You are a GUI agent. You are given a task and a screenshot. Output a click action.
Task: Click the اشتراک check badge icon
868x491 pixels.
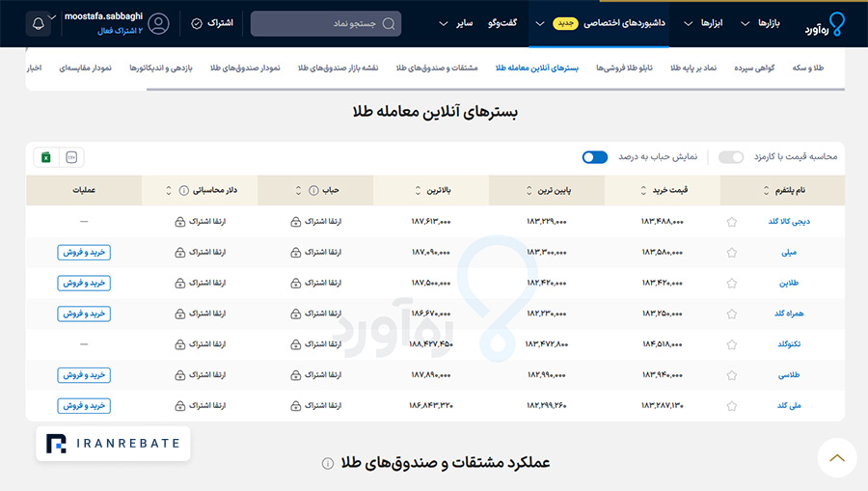click(197, 23)
